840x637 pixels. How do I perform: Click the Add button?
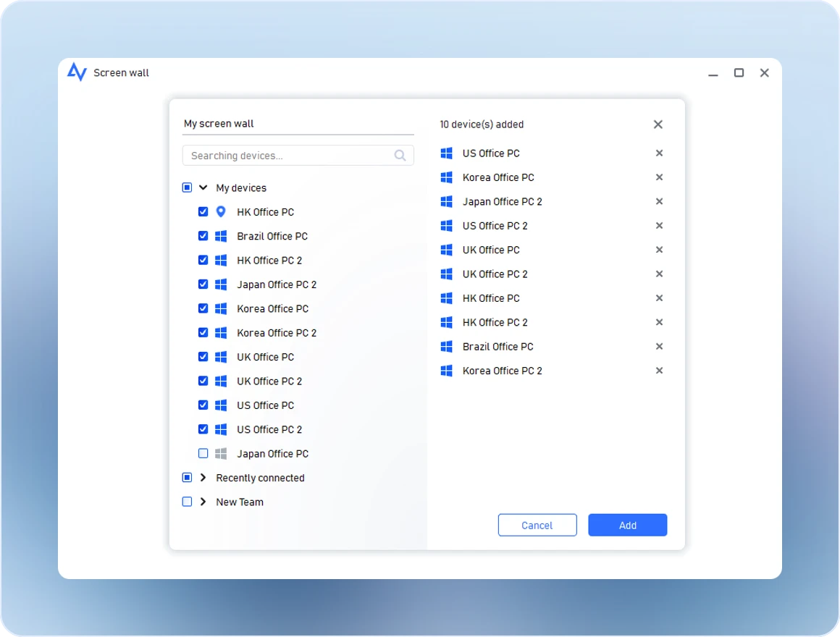(x=627, y=526)
